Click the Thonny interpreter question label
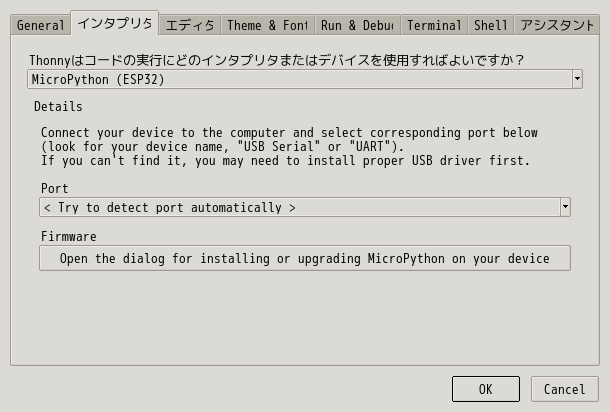 point(277,60)
